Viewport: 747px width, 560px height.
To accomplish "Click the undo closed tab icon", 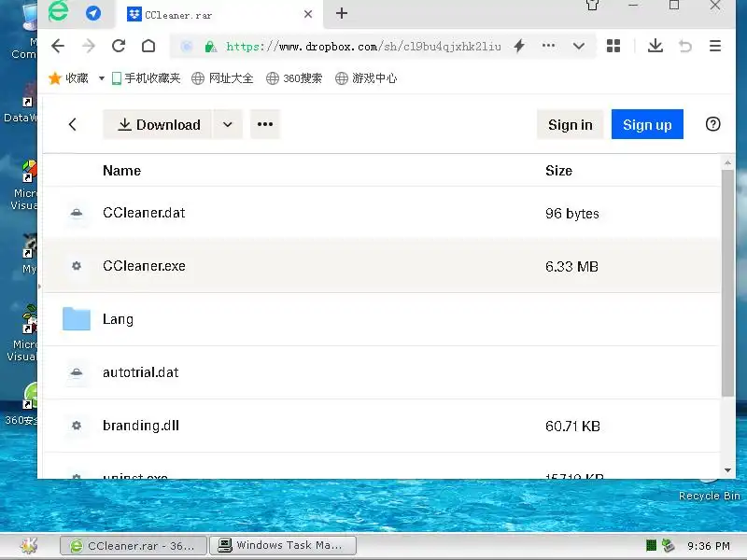I will [x=685, y=46].
